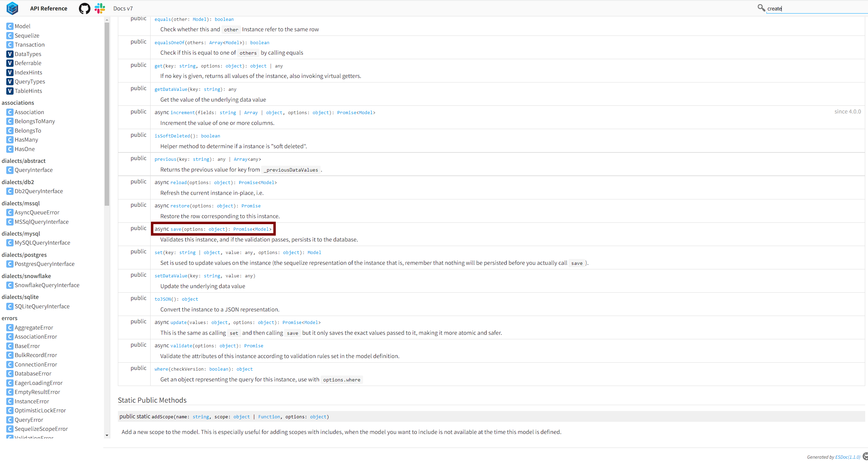Open the QueryError class page
This screenshot has height=466, width=868.
click(29, 420)
